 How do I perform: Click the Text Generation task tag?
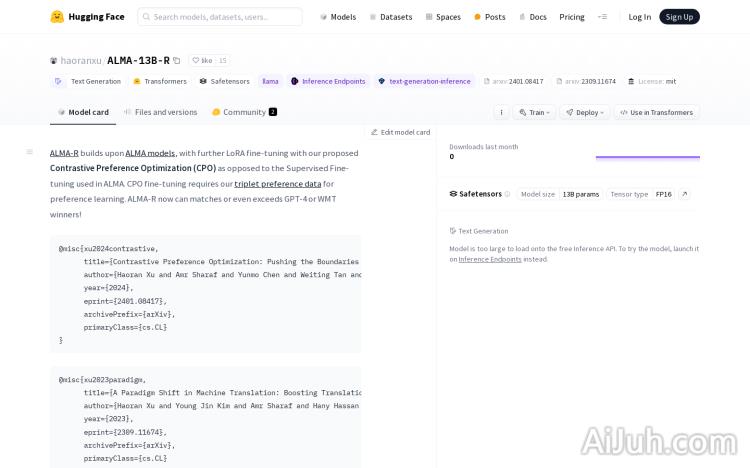pos(88,81)
